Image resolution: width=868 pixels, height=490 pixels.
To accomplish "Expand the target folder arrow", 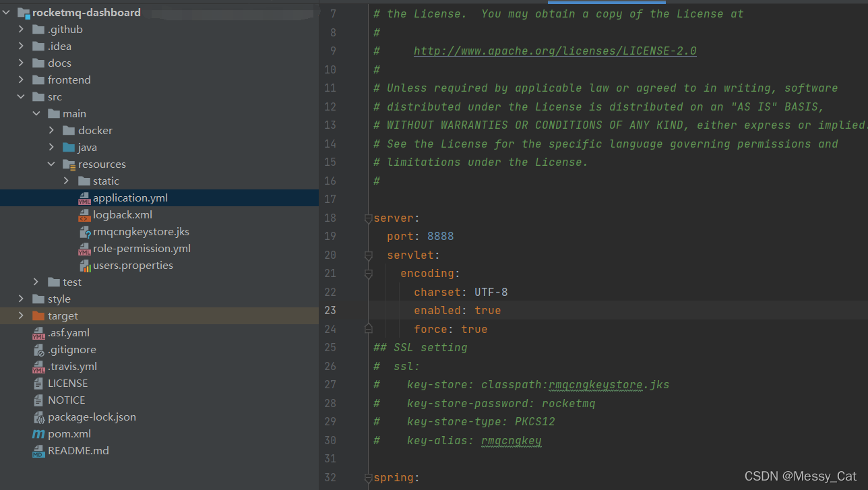I will (22, 316).
